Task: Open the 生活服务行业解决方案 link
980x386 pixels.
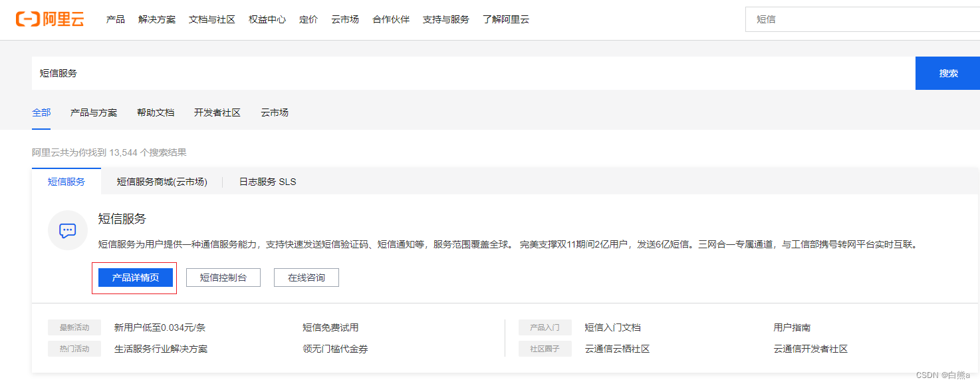Action: [x=161, y=349]
